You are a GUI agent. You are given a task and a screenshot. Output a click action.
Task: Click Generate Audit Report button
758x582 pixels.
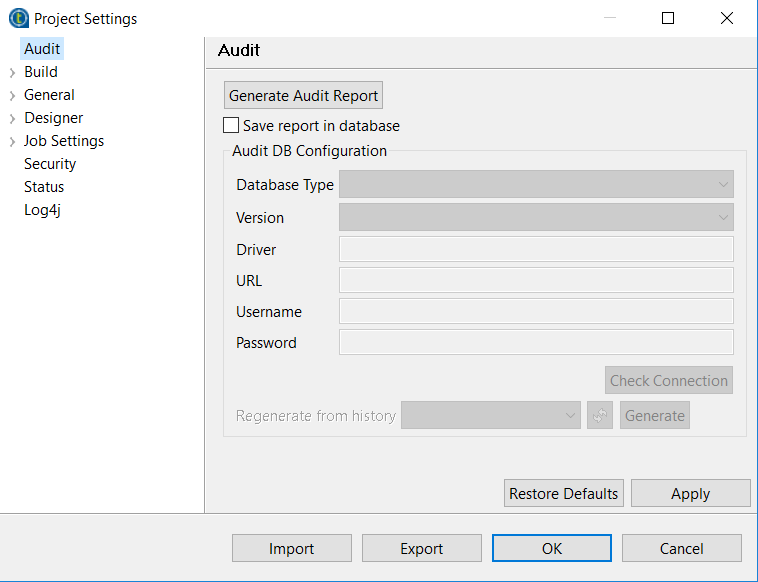[x=304, y=96]
